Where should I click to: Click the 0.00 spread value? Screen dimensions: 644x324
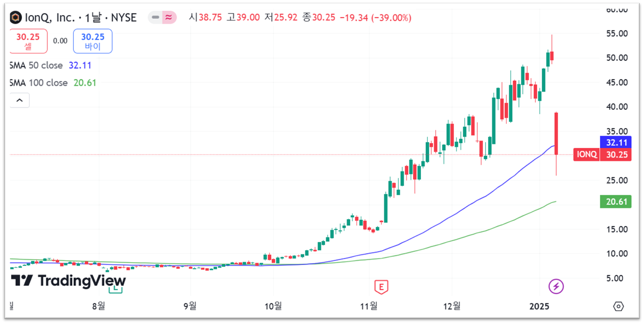click(60, 41)
